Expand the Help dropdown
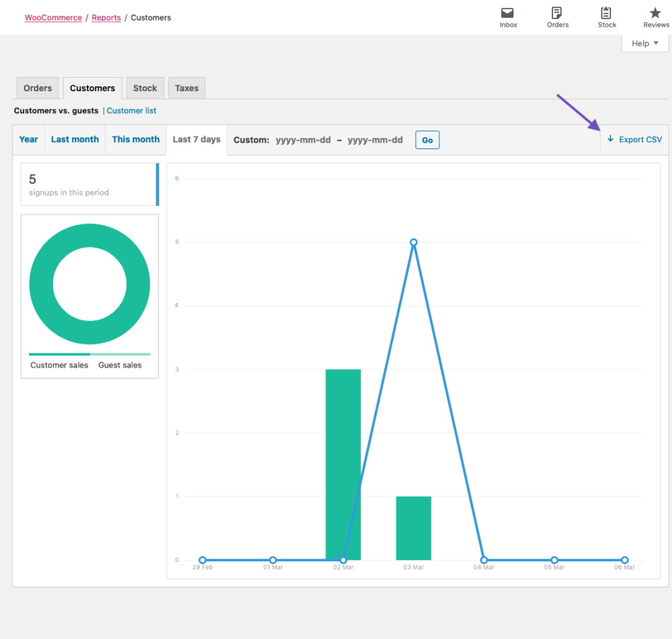Viewport: 672px width, 639px height. coord(645,43)
